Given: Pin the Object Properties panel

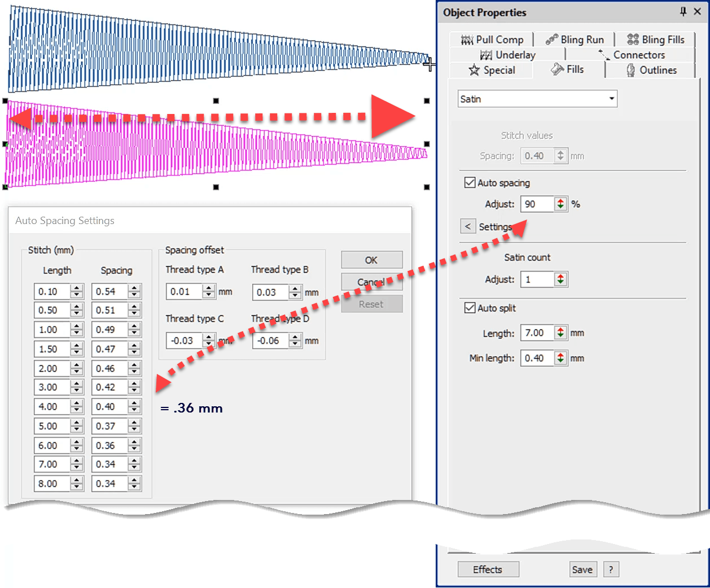Looking at the screenshot, I should tap(682, 11).
